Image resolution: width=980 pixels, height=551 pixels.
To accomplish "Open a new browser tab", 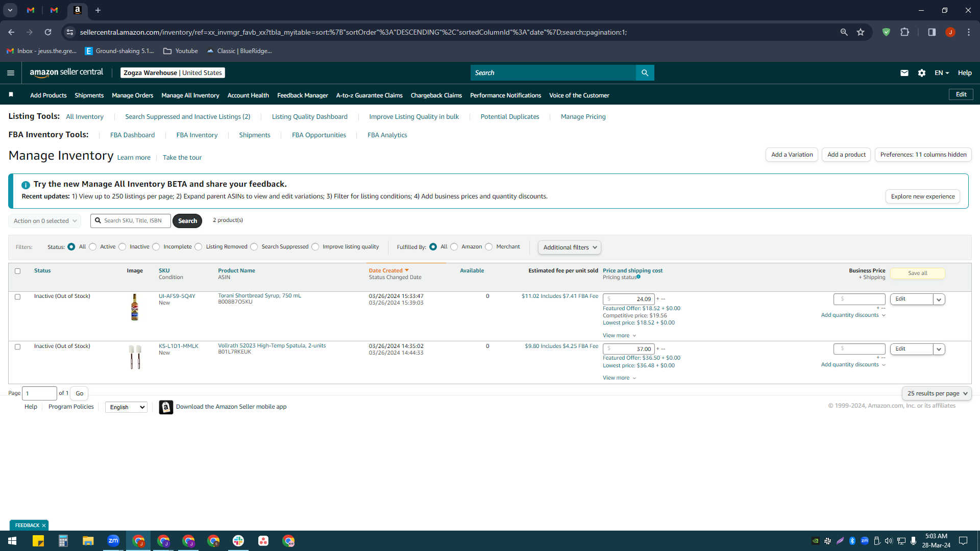I will (x=98, y=10).
